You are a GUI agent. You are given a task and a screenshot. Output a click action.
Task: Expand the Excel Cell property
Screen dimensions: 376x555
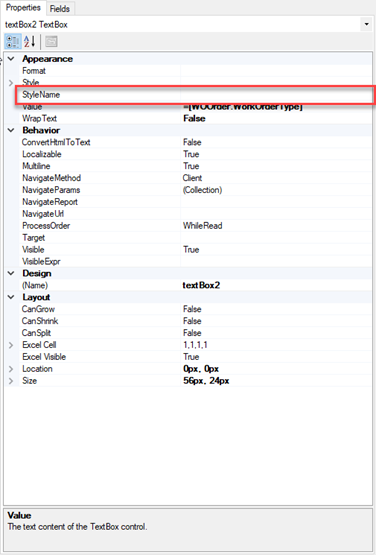coord(11,345)
